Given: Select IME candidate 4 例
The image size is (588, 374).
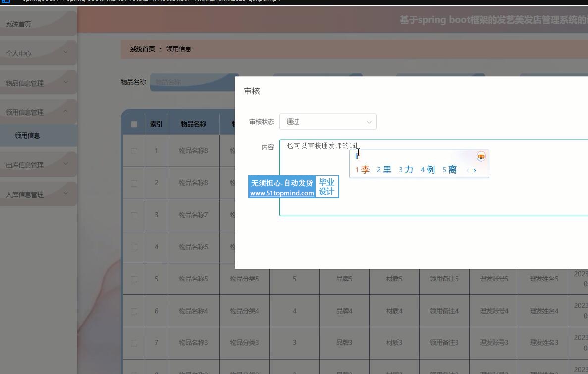Looking at the screenshot, I should (x=428, y=170).
